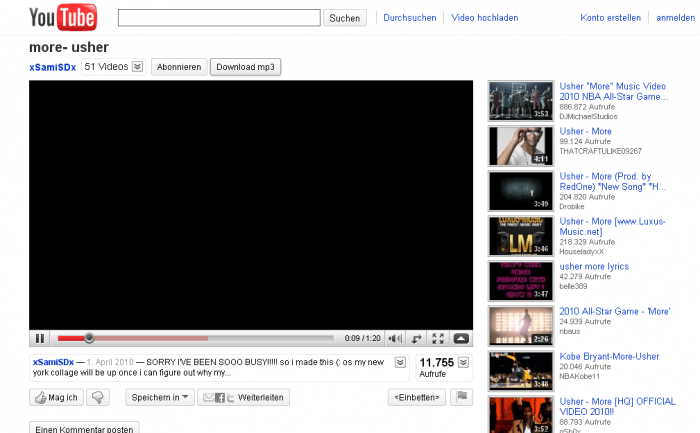Image resolution: width=700 pixels, height=433 pixels.
Task: Enter fullscreen mode in the player
Action: [438, 338]
